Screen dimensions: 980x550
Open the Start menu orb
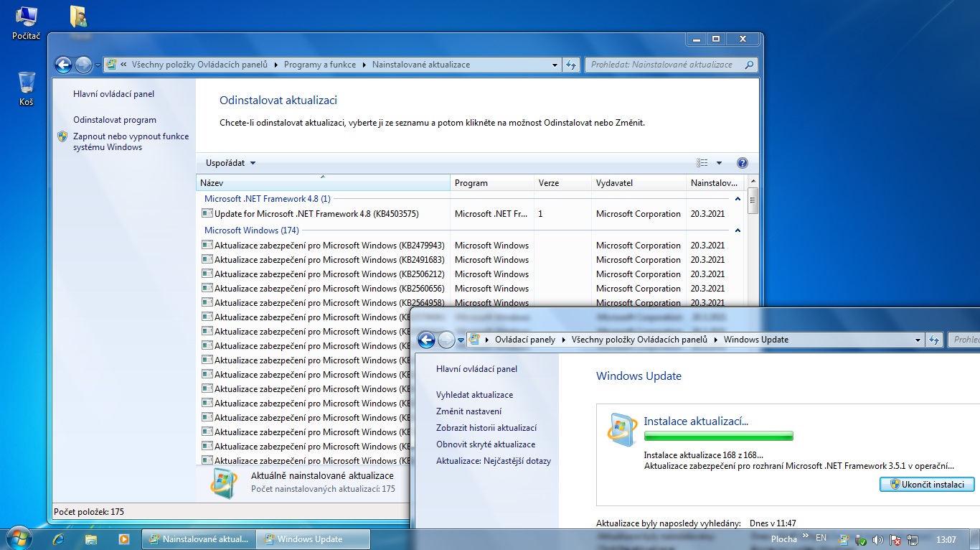pos(19,538)
